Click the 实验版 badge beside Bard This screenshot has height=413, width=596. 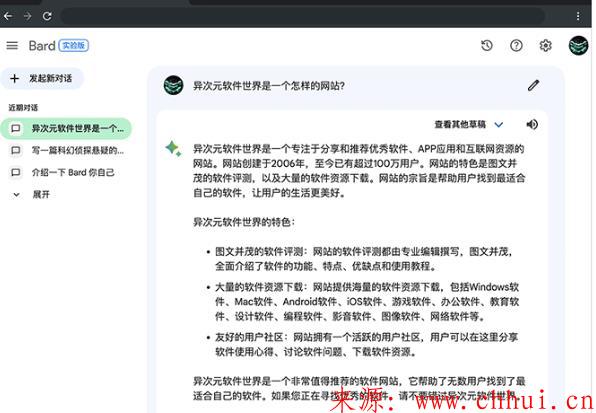point(73,46)
